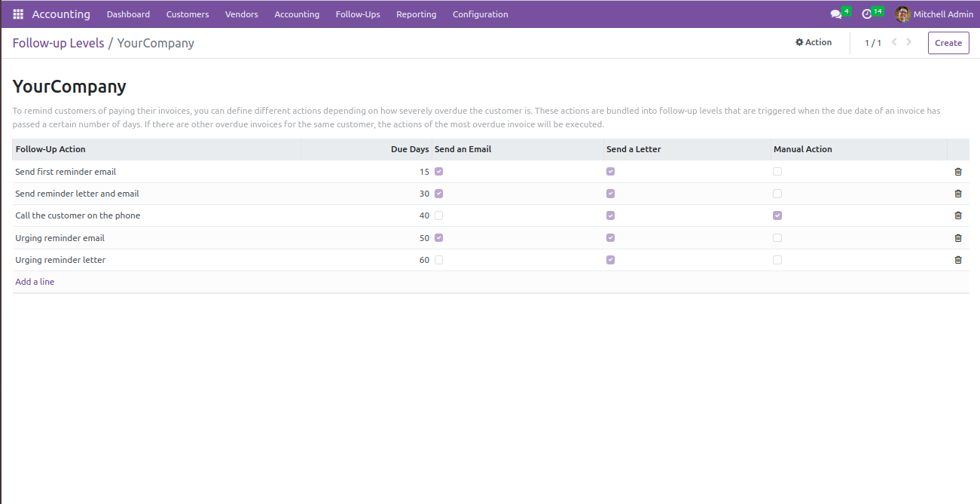Open the Follow-Ups menu
This screenshot has height=504, width=980.
click(358, 14)
